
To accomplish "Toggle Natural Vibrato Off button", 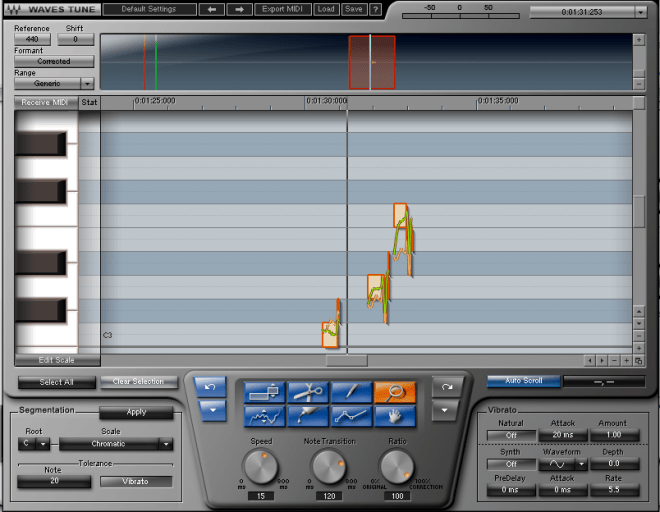I will coord(511,435).
